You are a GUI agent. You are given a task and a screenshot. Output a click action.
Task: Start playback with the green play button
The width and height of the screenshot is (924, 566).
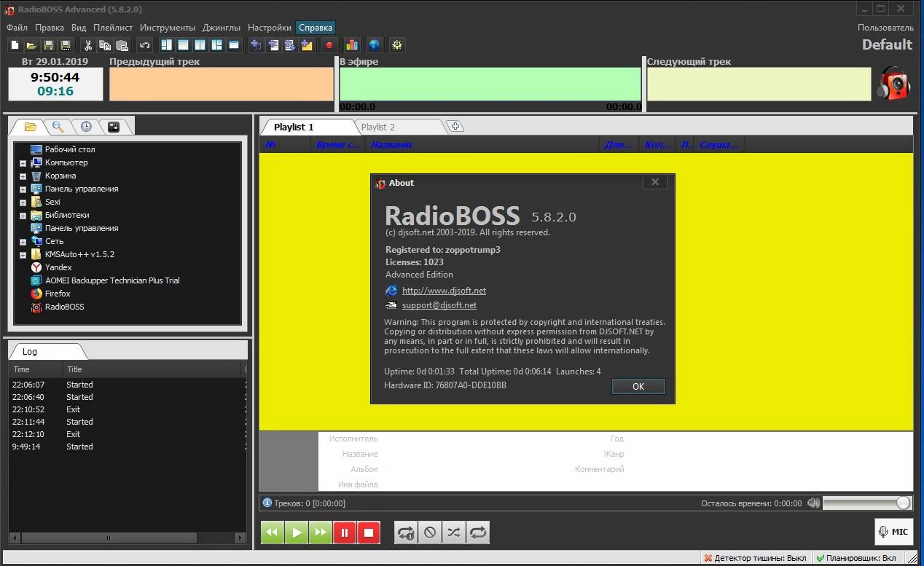(x=297, y=532)
